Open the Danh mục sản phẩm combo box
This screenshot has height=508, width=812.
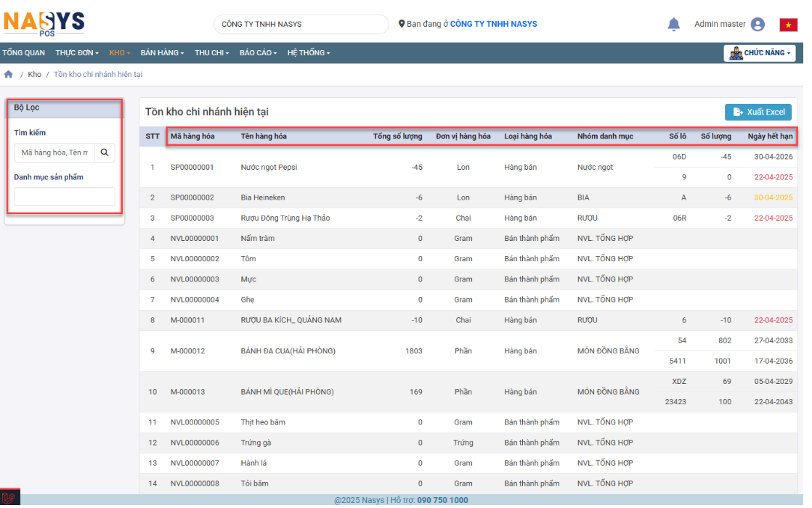pyautogui.click(x=64, y=197)
